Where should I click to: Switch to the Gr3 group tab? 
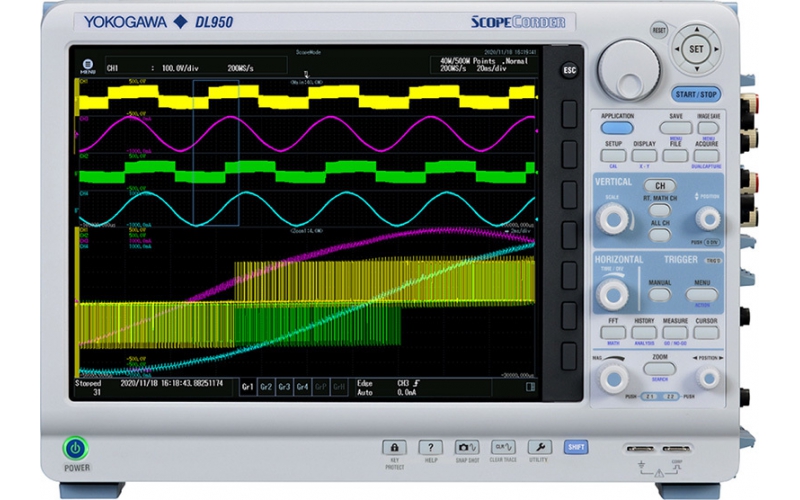click(284, 387)
